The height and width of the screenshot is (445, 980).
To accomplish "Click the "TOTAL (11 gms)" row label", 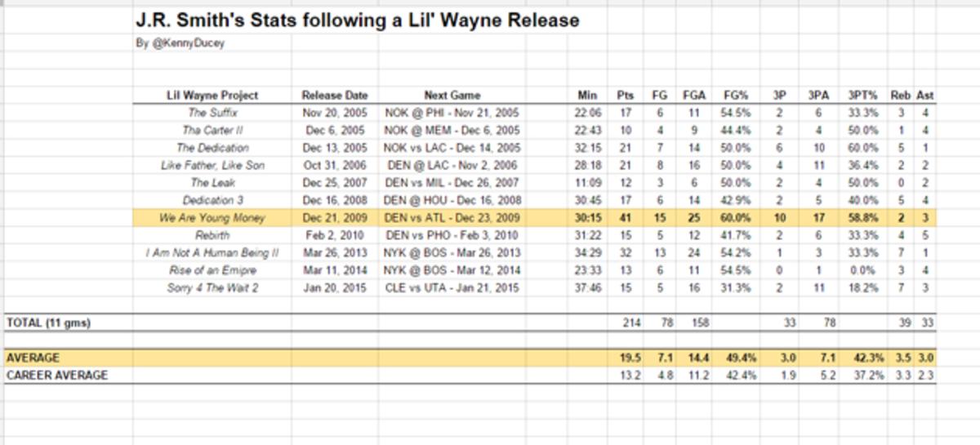I will click(x=47, y=323).
